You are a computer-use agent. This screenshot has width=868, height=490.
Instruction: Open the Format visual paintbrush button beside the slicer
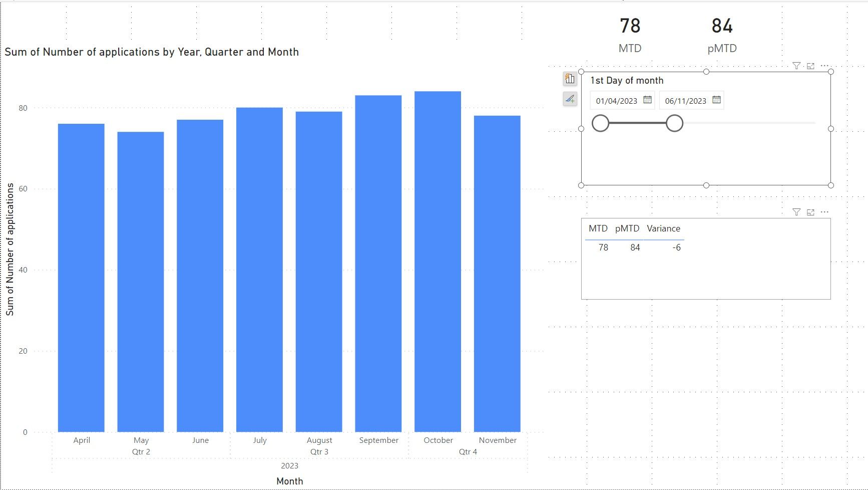click(x=570, y=99)
